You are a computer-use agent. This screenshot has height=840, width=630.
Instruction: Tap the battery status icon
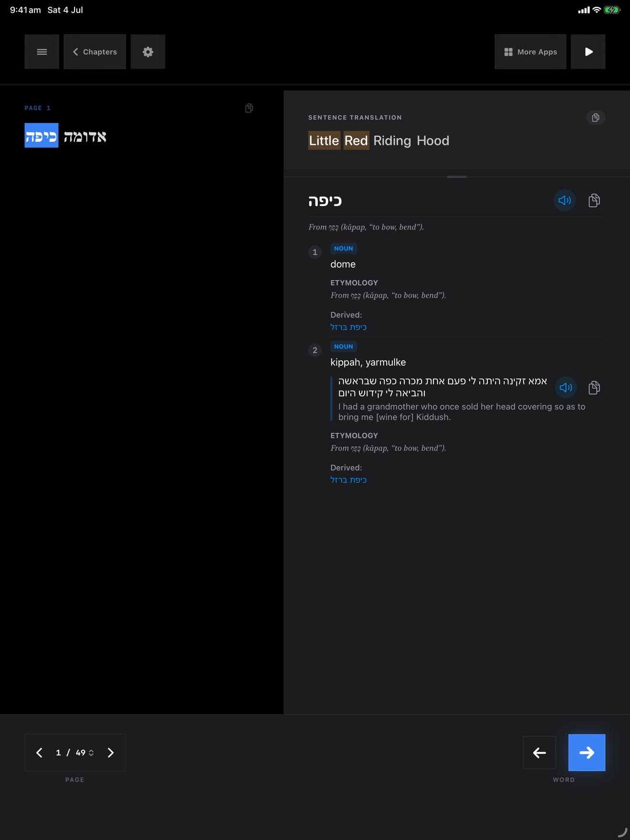[612, 10]
